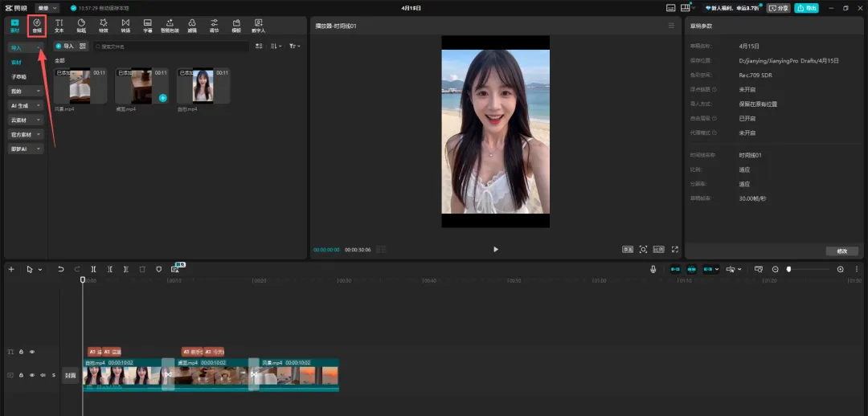Click the 修改 button in draft parameters

(841, 251)
